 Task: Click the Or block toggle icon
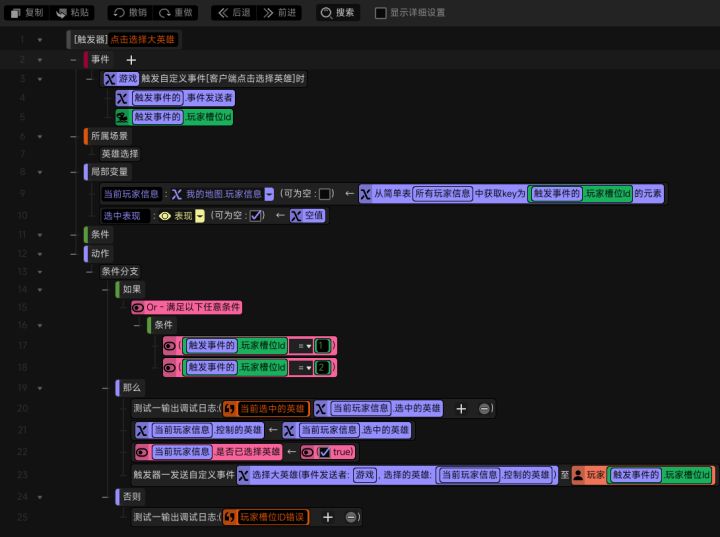138,307
